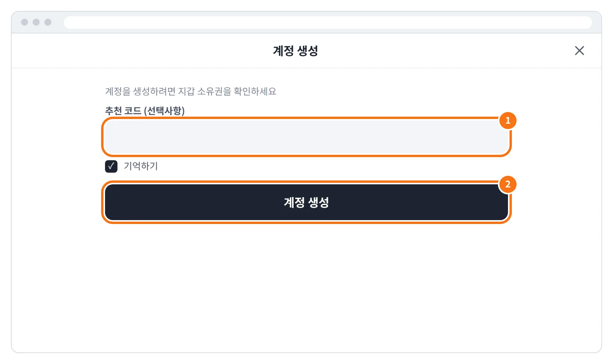The height and width of the screenshot is (364, 613).
Task: Close the 계정 생성 dialog
Action: [x=579, y=51]
